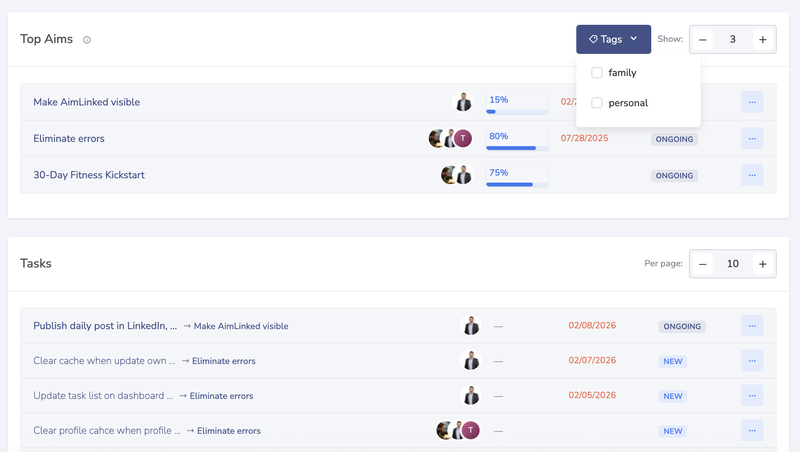The image size is (800, 452).
Task: Open the 30-Day Fitness Kickstart aim
Action: point(89,175)
